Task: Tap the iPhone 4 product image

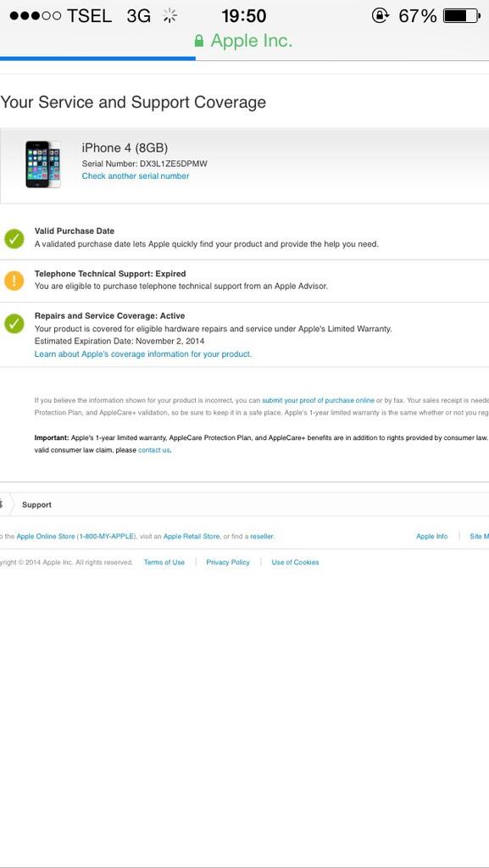Action: coord(42,164)
